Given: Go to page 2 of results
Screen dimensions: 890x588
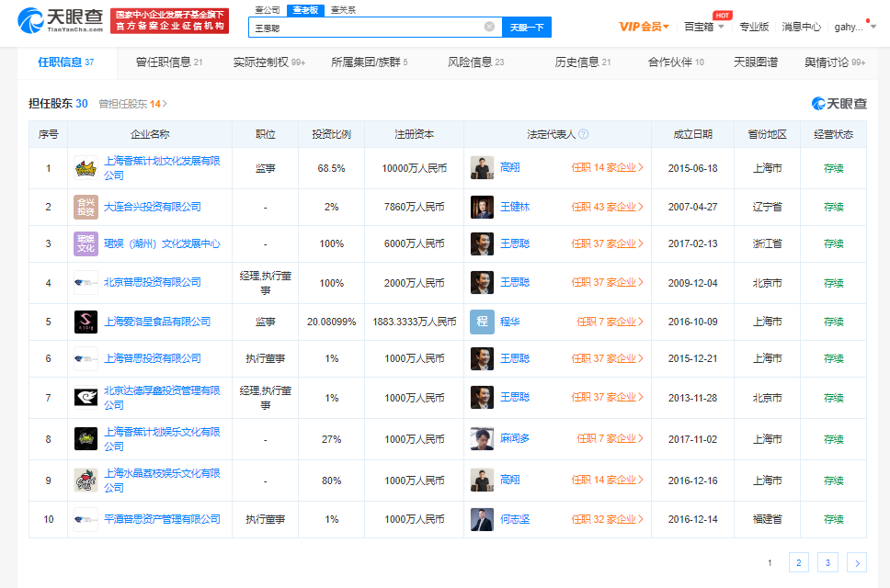Looking at the screenshot, I should (799, 562).
